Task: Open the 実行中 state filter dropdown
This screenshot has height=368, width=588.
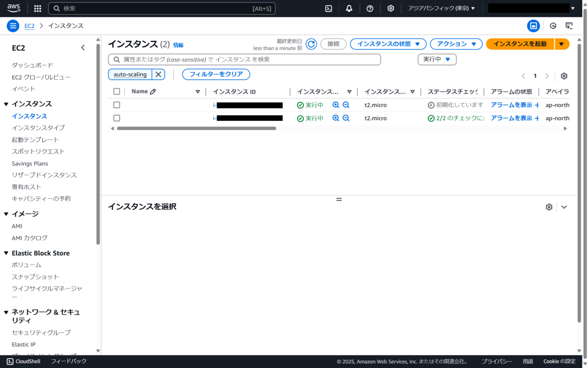Action: (x=437, y=59)
